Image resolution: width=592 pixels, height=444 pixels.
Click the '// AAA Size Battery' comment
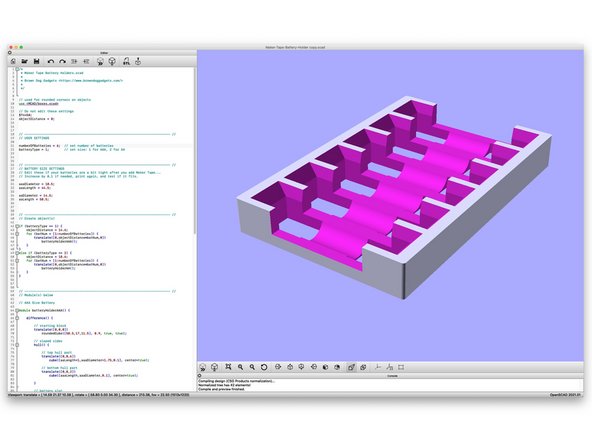[37, 303]
